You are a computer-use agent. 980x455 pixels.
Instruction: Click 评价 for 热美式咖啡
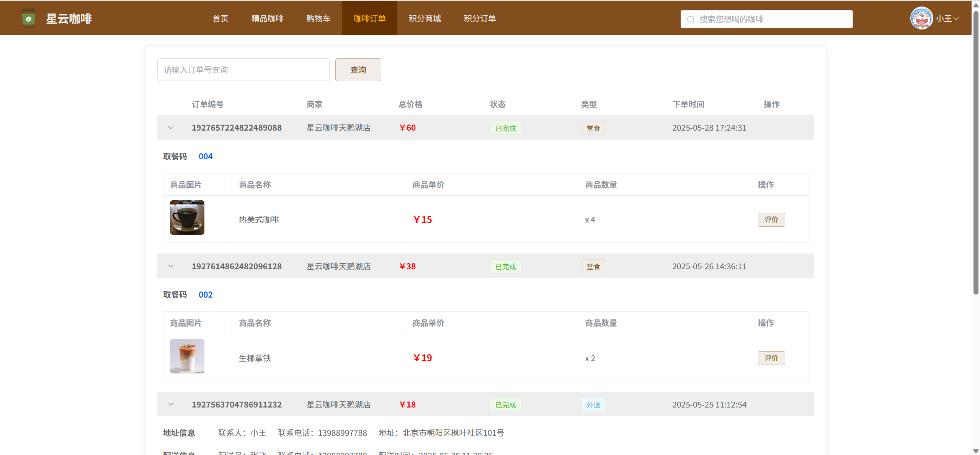(771, 220)
